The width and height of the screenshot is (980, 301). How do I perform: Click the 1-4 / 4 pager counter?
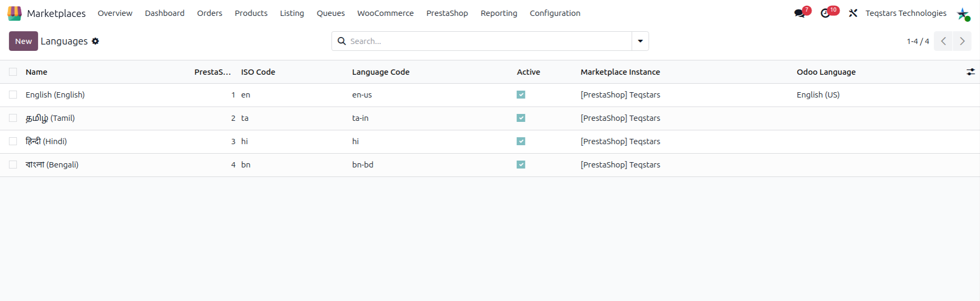(x=917, y=41)
